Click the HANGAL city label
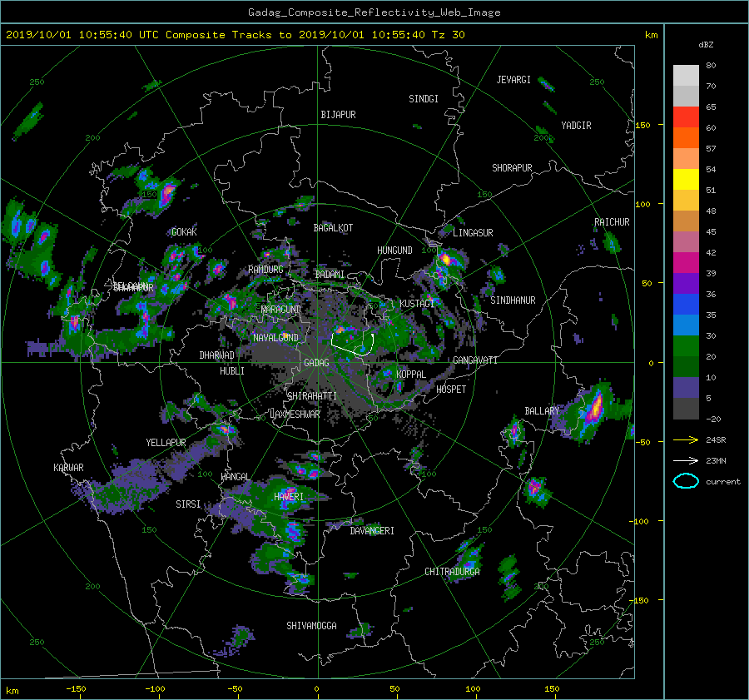Screen dimensions: 749x700 (x=235, y=476)
